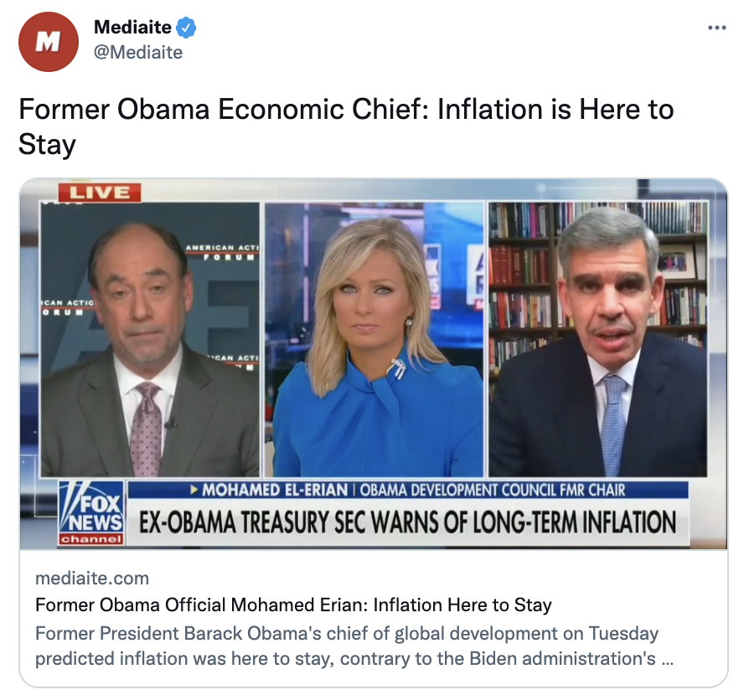This screenshot has height=700, width=744.
Task: Click the red LIVE badge in video
Action: click(100, 192)
